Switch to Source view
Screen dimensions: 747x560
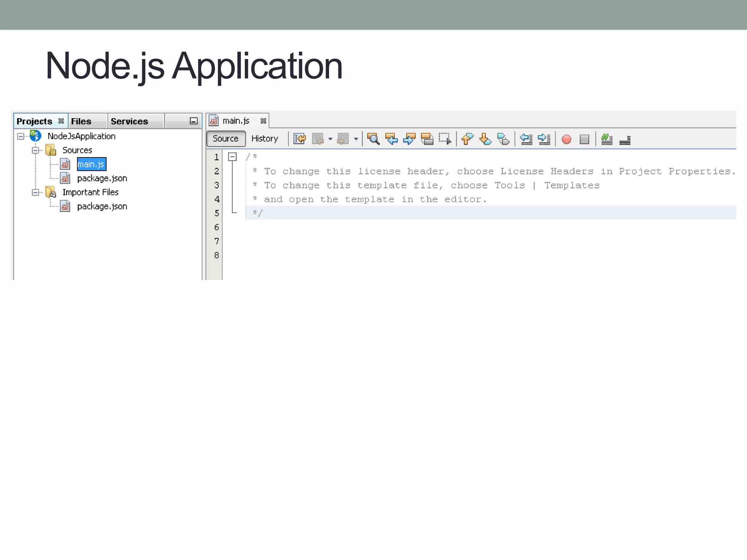(226, 139)
